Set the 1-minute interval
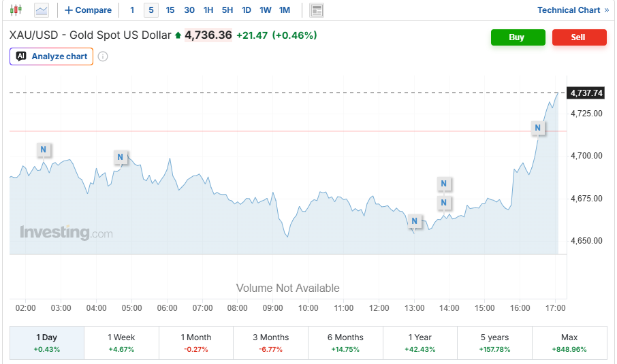Image resolution: width=617 pixels, height=364 pixels. pyautogui.click(x=132, y=10)
